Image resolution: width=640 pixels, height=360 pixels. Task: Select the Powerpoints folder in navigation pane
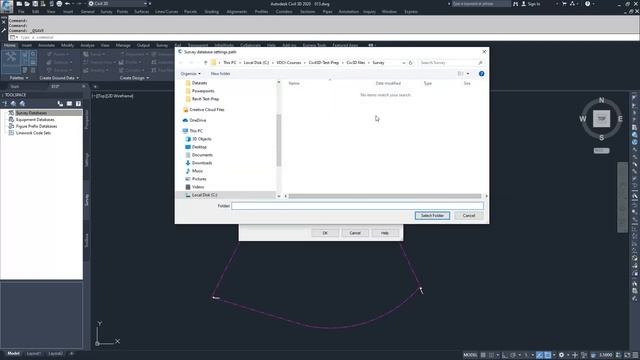(203, 91)
